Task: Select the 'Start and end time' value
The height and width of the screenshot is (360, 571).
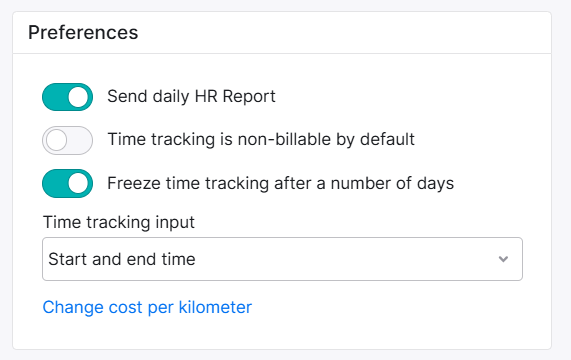Action: pos(122,259)
